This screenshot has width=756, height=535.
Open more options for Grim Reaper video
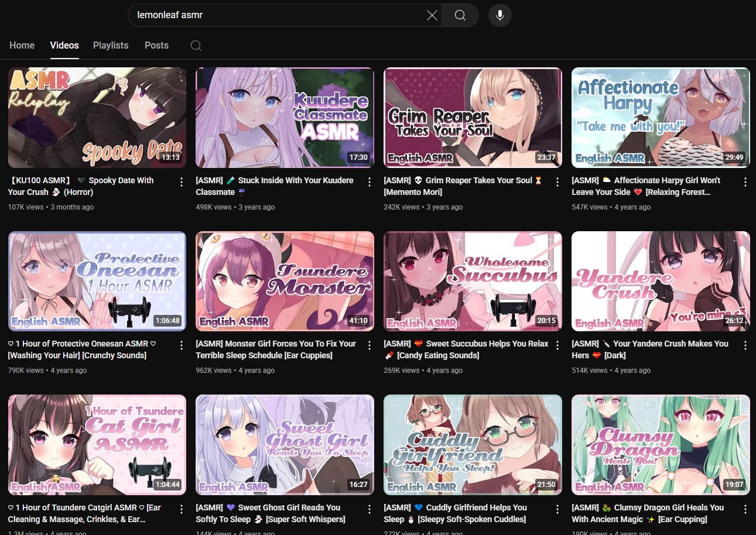click(x=557, y=182)
